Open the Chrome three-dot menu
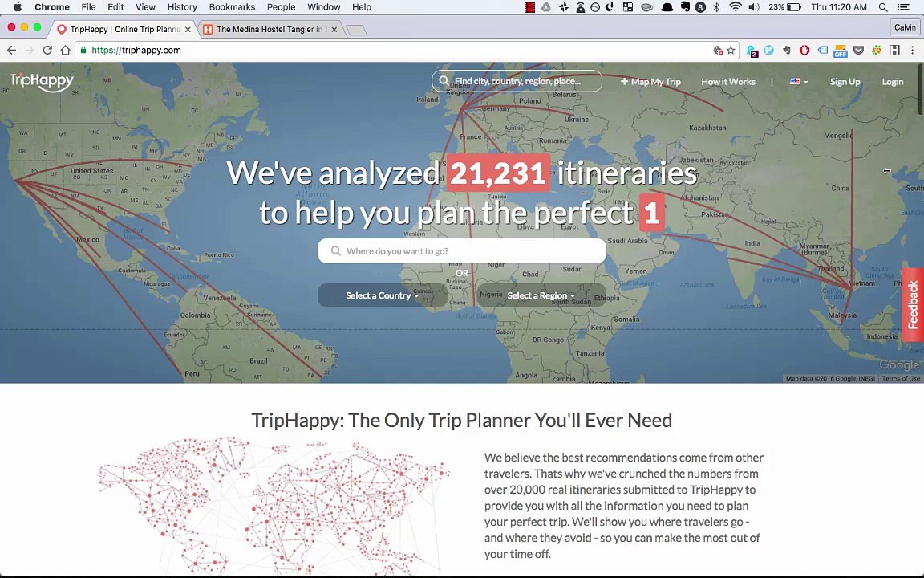The image size is (924, 578). 912,51
